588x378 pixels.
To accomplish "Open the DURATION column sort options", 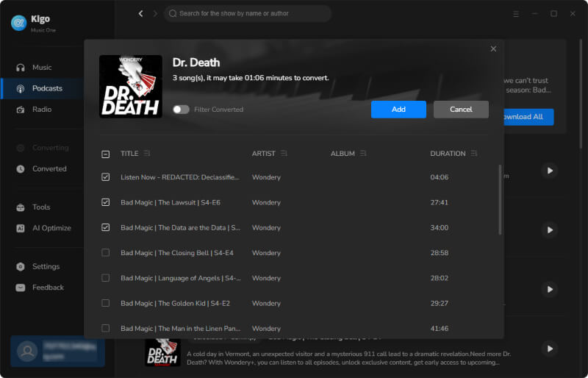I will (474, 153).
